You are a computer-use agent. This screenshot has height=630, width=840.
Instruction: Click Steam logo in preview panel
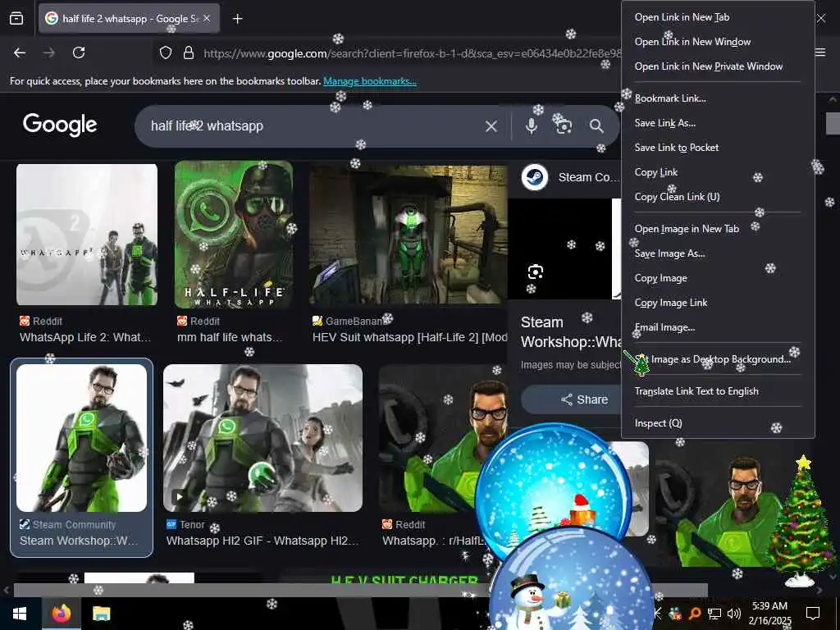(535, 177)
